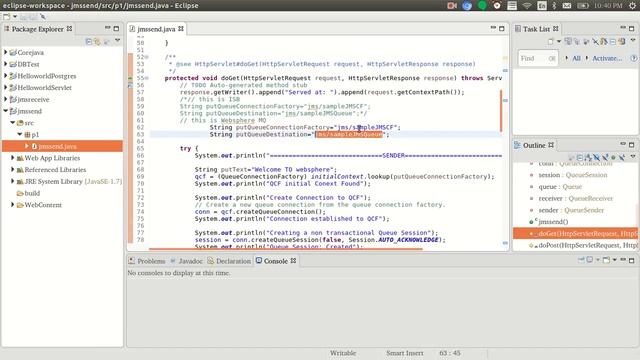Select the jmssend.java editor tab
Viewport: 640px width, 360px height.
coord(156,29)
